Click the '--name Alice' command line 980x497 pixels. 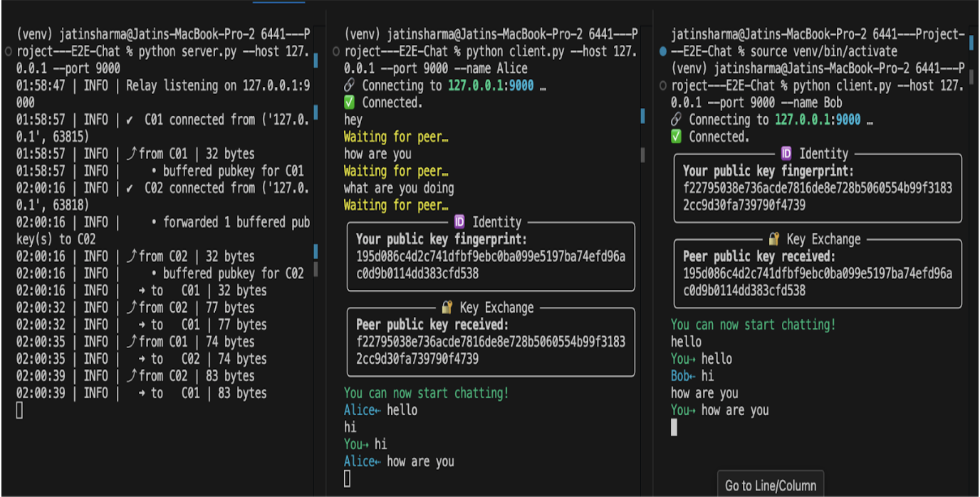[436, 68]
